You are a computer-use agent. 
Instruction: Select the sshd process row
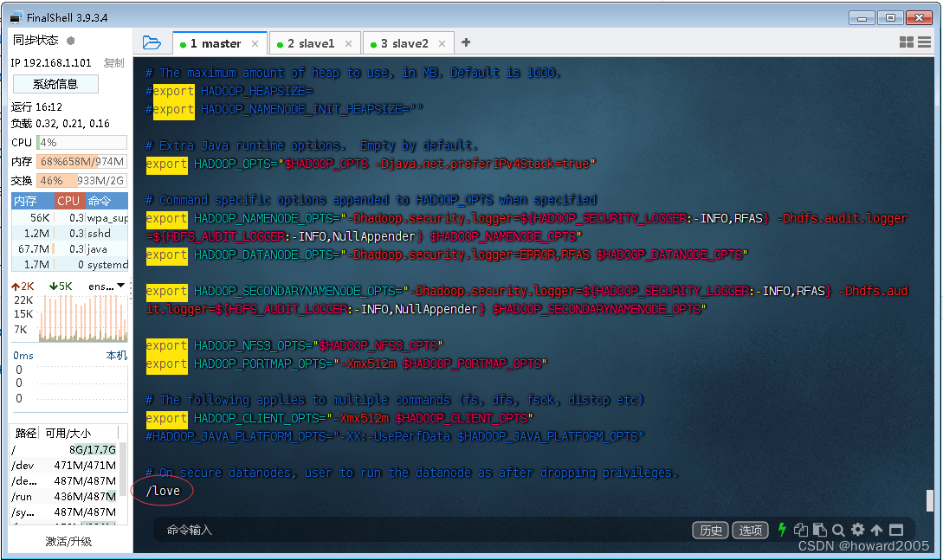click(x=70, y=233)
